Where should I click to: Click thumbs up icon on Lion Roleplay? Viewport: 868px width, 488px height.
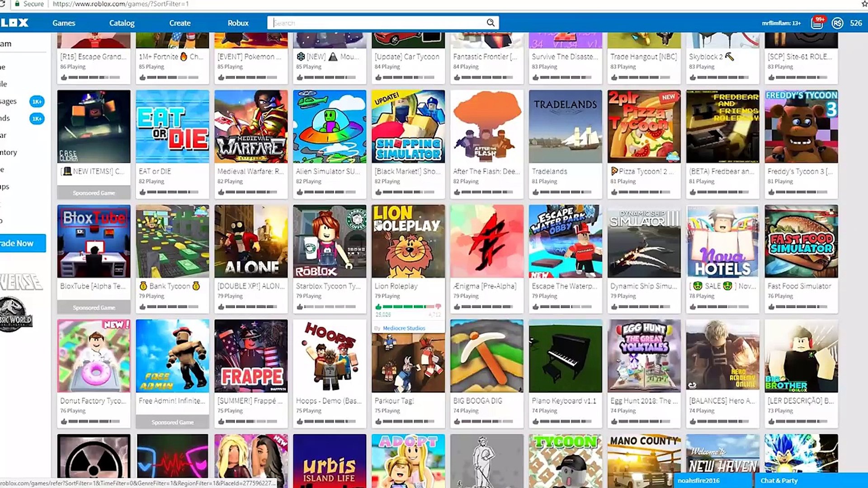coord(378,307)
